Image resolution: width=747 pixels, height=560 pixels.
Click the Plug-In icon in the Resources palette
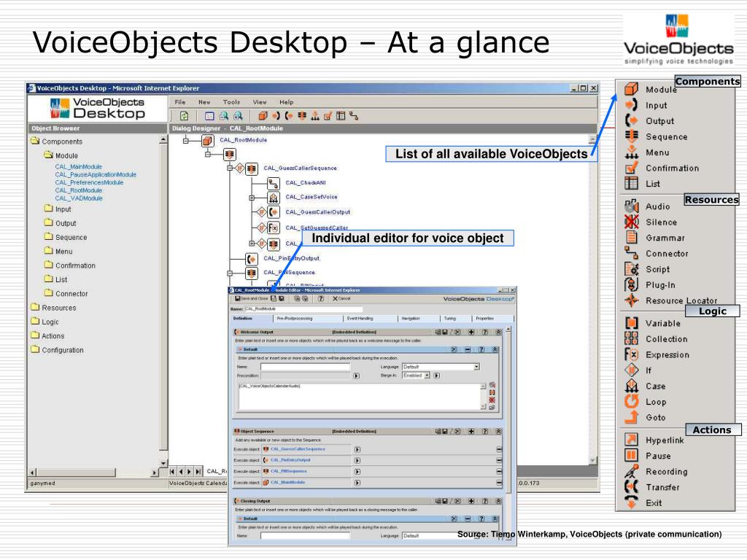[x=631, y=285]
